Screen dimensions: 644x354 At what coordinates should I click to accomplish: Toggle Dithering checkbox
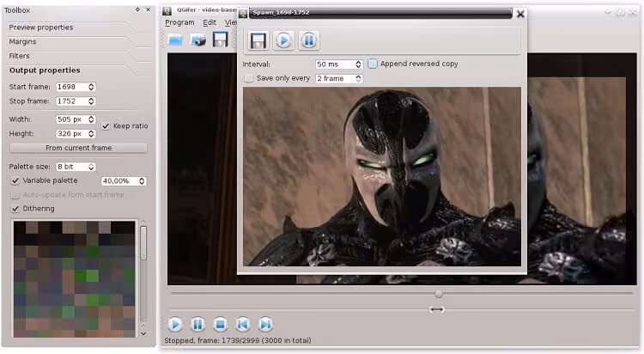pyautogui.click(x=15, y=209)
